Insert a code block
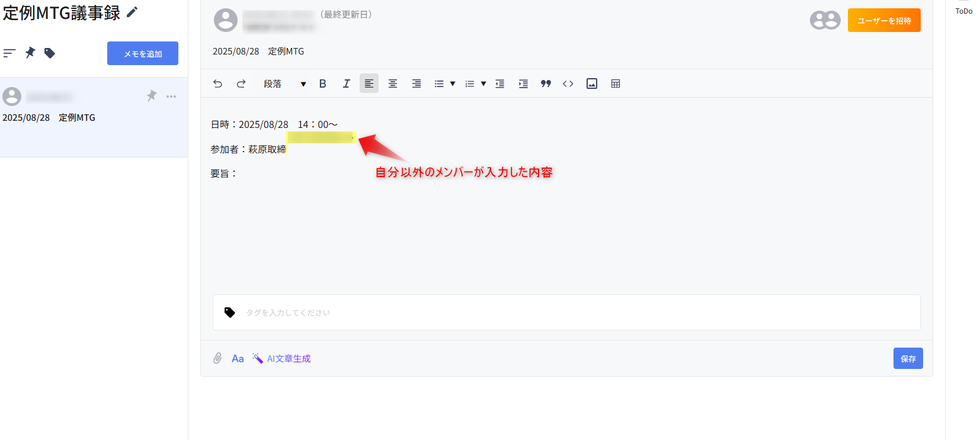The width and height of the screenshot is (980, 440). pos(568,83)
